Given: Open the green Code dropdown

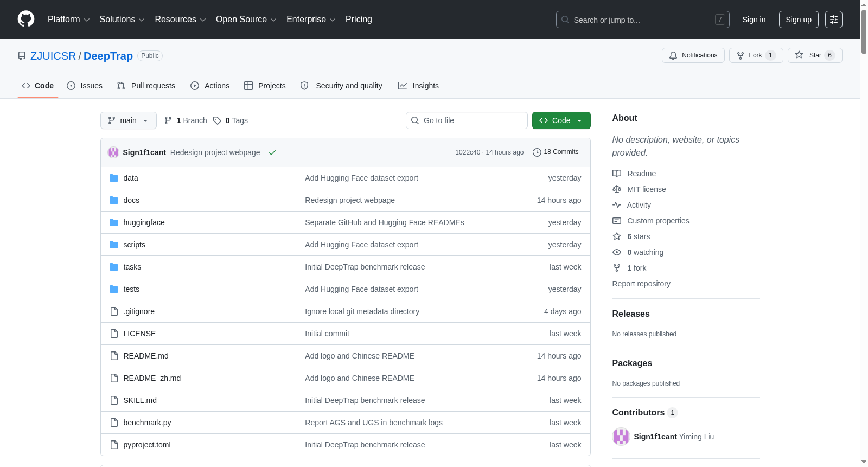Looking at the screenshot, I should pos(561,120).
